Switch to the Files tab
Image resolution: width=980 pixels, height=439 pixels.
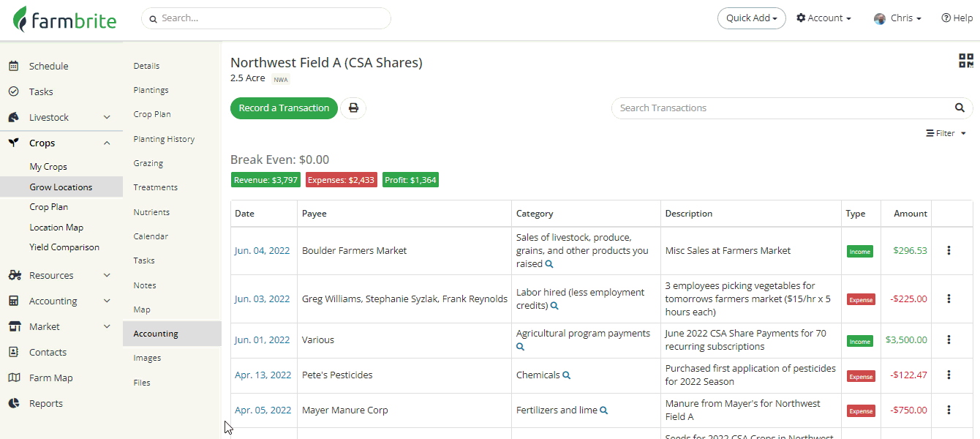pyautogui.click(x=142, y=383)
